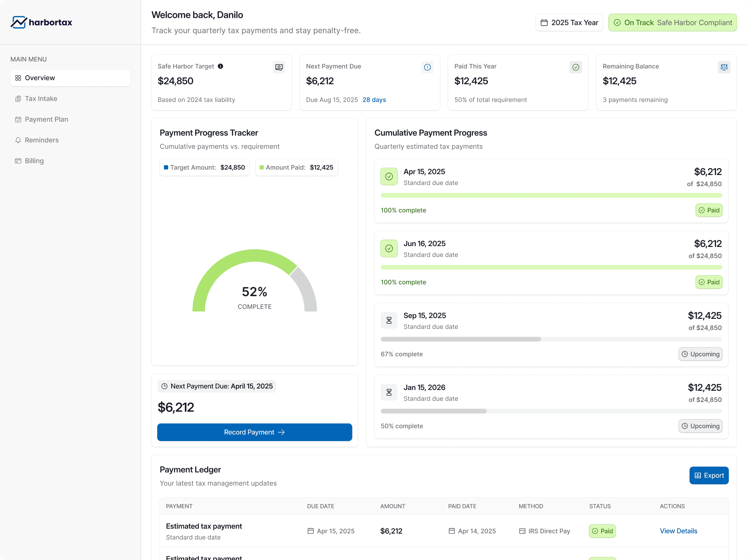Viewport: 747px width, 560px height.
Task: Click the hourglass icon for Sep 15, 2025
Action: pos(389,320)
